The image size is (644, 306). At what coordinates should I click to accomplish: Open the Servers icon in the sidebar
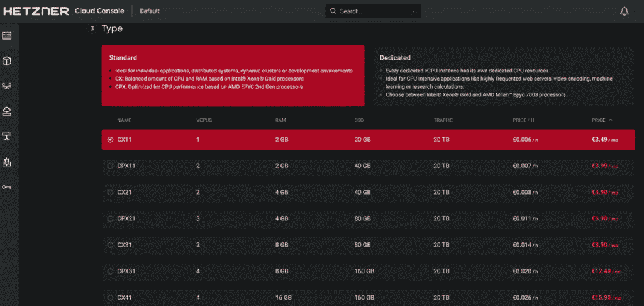(7, 36)
